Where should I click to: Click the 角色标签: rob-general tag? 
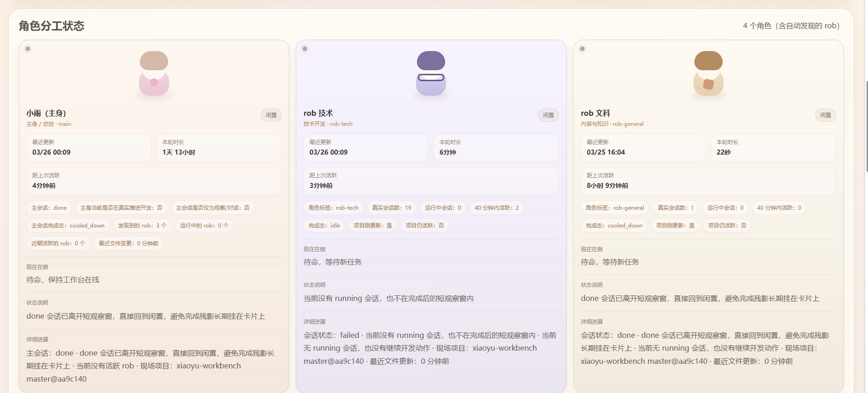(615, 208)
